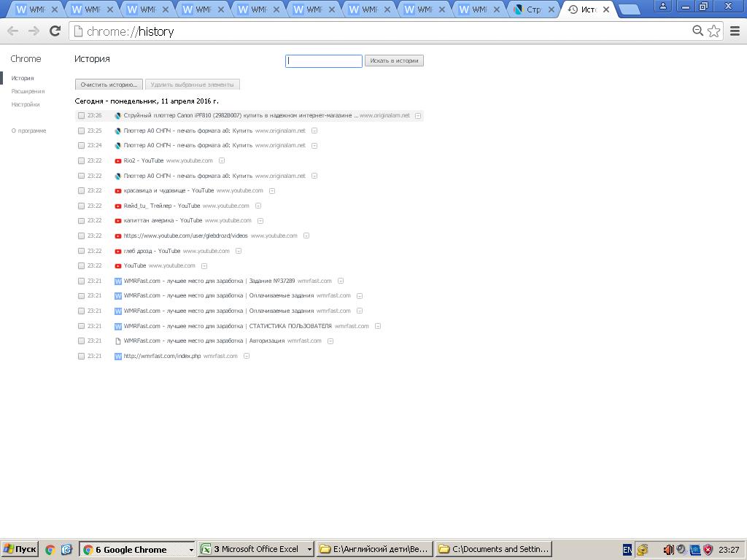Click Удалить выбранные элементы button
The width and height of the screenshot is (747, 560).
point(192,85)
